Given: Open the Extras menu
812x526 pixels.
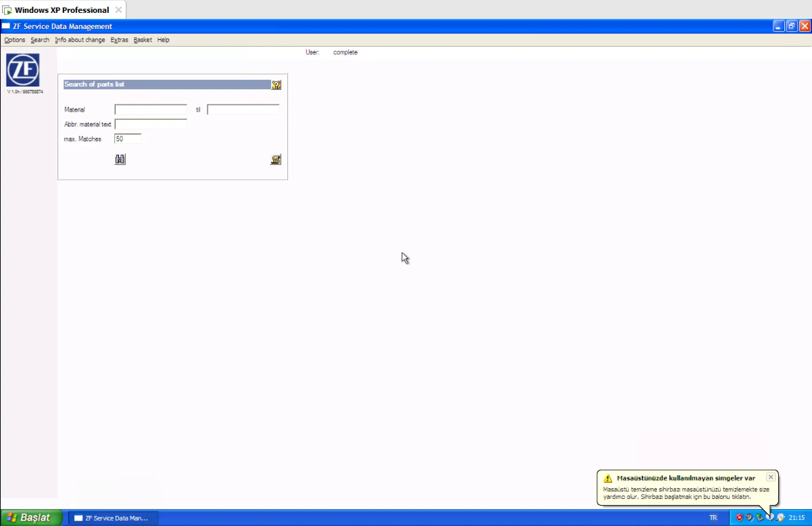Looking at the screenshot, I should tap(119, 40).
